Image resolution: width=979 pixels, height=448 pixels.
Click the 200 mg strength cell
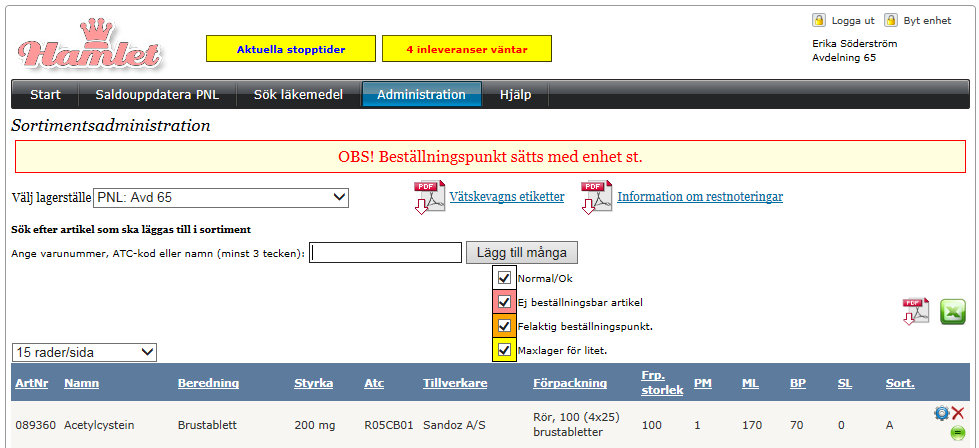pyautogui.click(x=314, y=426)
